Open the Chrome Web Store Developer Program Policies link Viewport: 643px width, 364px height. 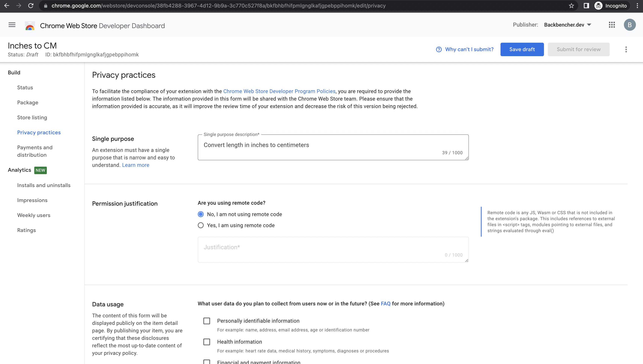pos(279,91)
